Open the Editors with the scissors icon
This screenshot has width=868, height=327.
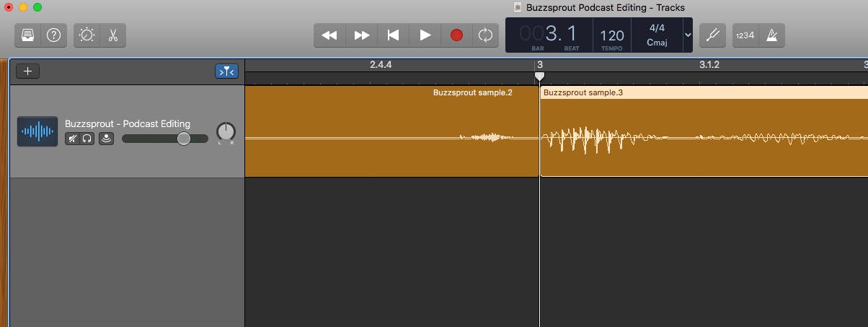point(112,35)
